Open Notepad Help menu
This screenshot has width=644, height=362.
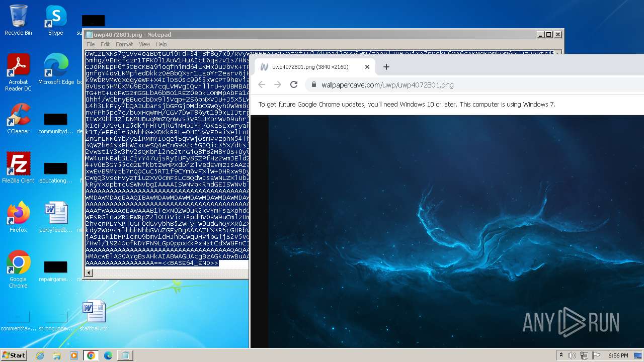(161, 44)
